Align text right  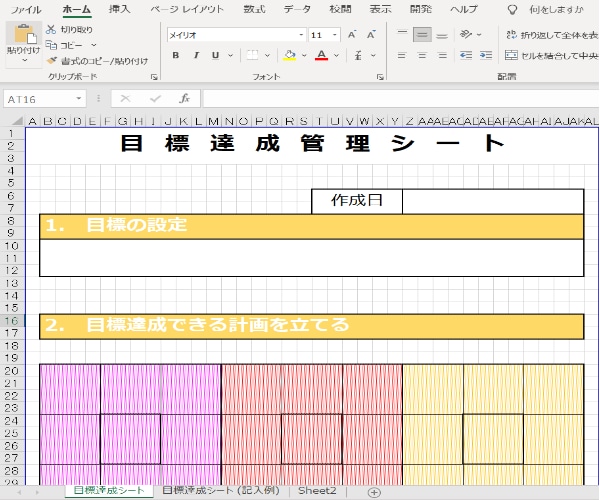(x=442, y=55)
